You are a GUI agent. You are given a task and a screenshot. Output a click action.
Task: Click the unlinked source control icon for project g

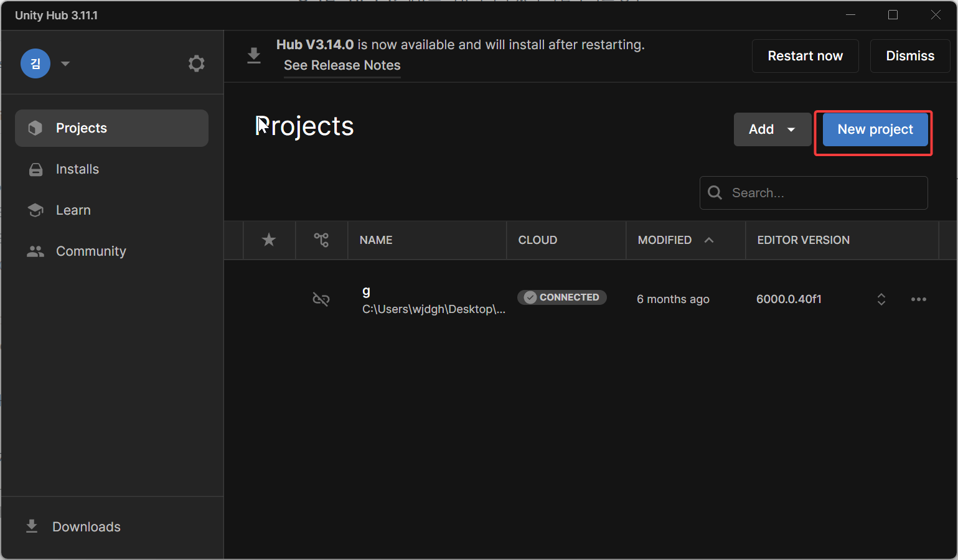(321, 299)
